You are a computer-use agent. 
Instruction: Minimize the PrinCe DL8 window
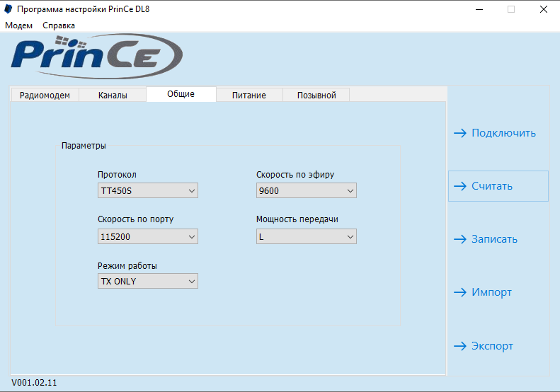click(x=479, y=9)
